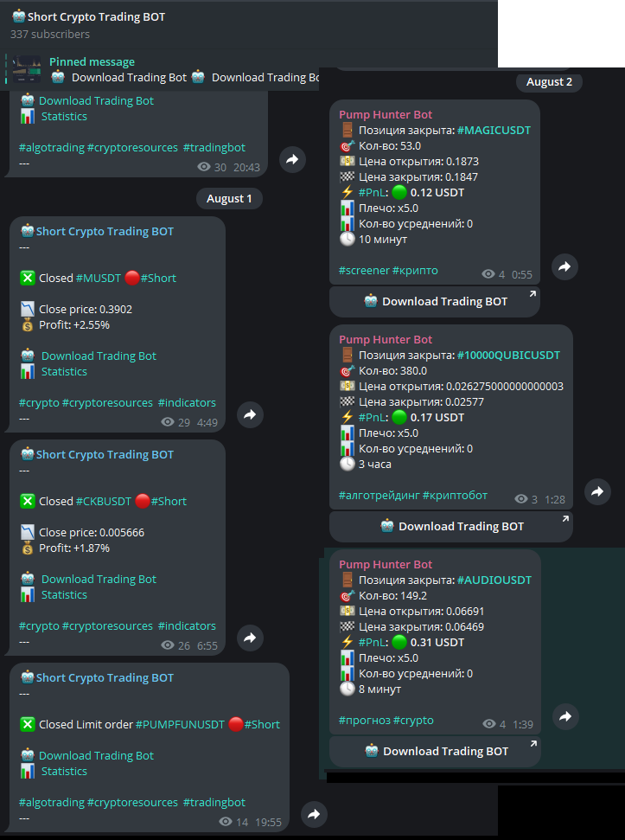The image size is (625, 840).
Task: Click share arrow beside 20:43 message
Action: [293, 160]
